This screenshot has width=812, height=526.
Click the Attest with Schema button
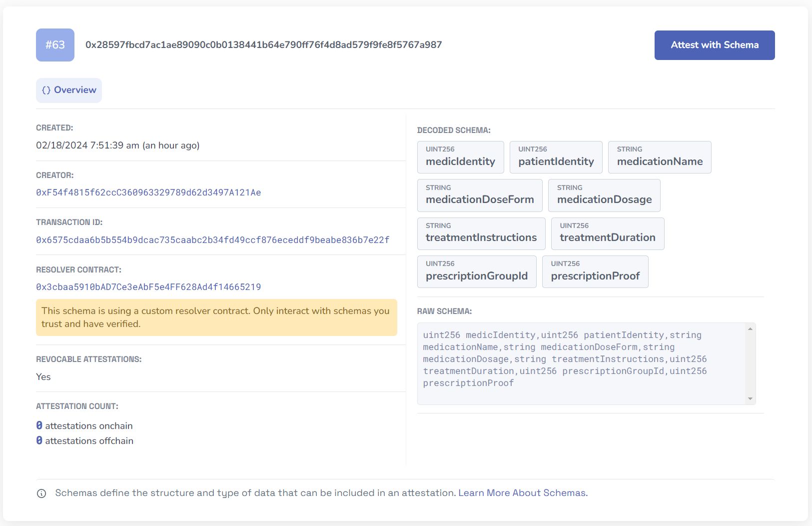click(715, 45)
